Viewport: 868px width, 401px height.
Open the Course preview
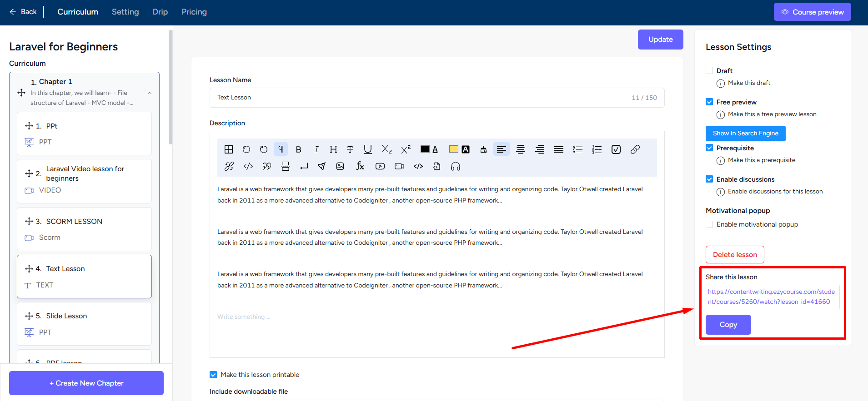[813, 12]
